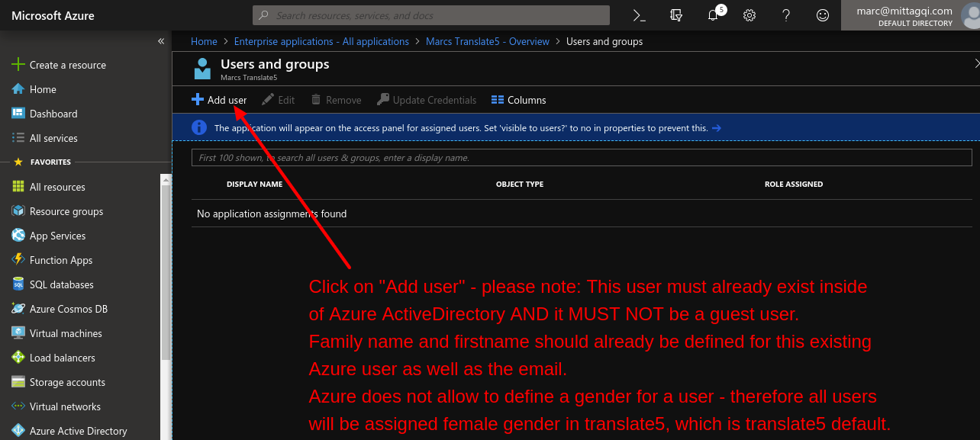
Task: Open Create a resource in sidebar
Action: [x=68, y=65]
